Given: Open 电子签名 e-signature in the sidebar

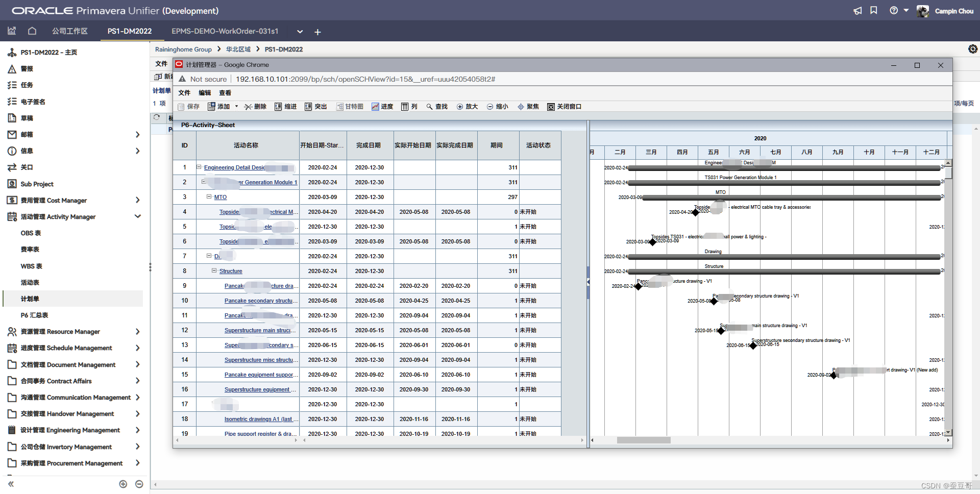Looking at the screenshot, I should 33,102.
